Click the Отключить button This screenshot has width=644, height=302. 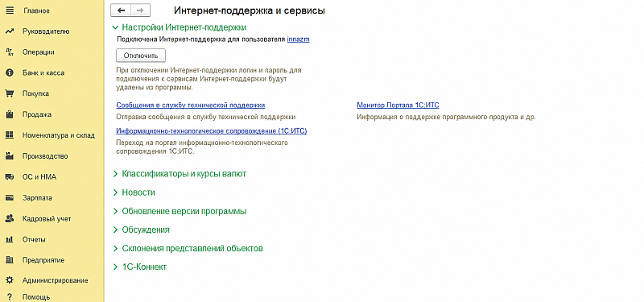pos(141,55)
